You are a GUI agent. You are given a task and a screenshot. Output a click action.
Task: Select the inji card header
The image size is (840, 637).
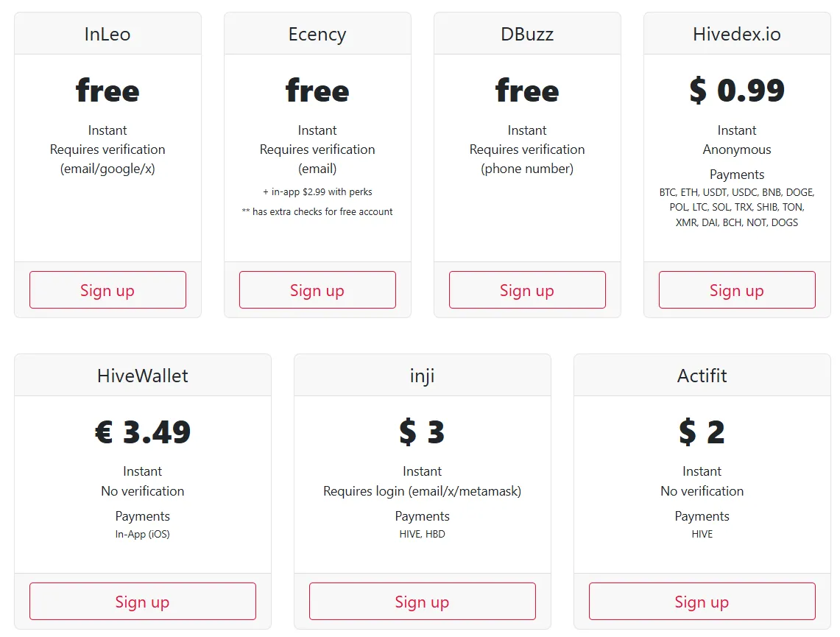tap(422, 375)
